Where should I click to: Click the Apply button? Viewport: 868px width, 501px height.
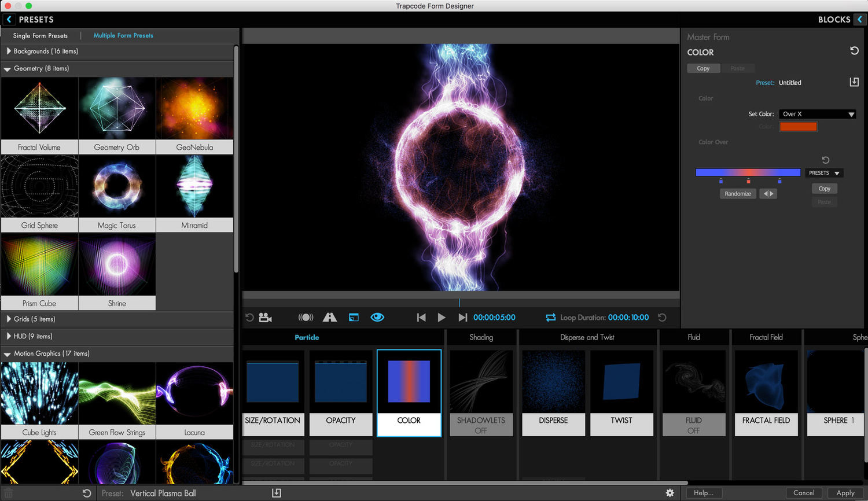[845, 493]
